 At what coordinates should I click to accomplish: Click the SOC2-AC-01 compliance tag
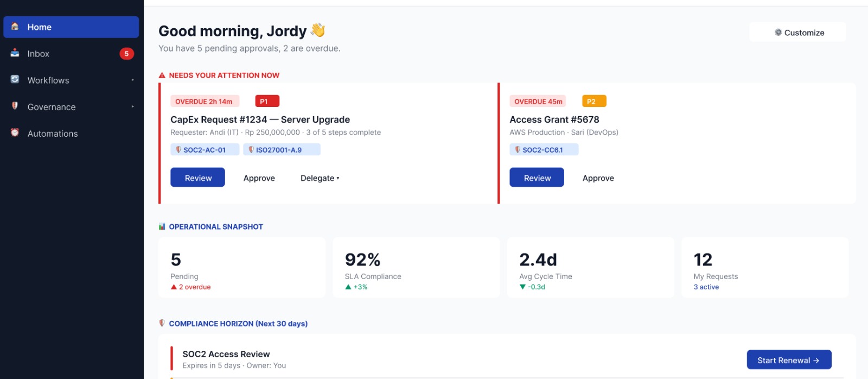click(x=205, y=150)
